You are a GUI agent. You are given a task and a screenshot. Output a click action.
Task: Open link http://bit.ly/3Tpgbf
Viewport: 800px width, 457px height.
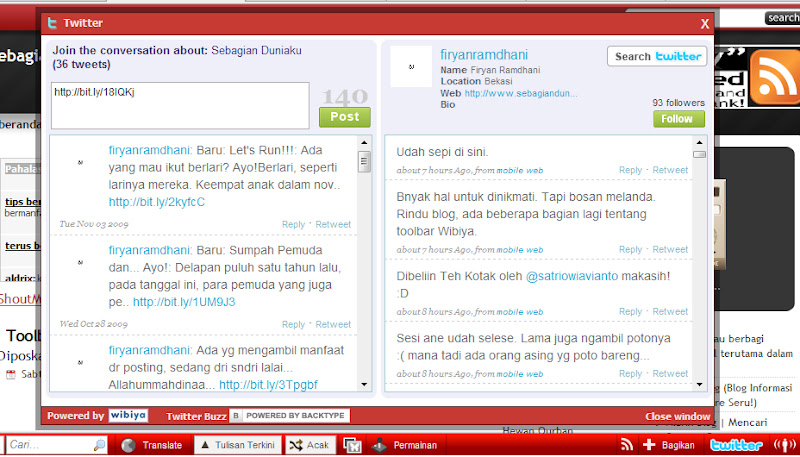(x=268, y=385)
